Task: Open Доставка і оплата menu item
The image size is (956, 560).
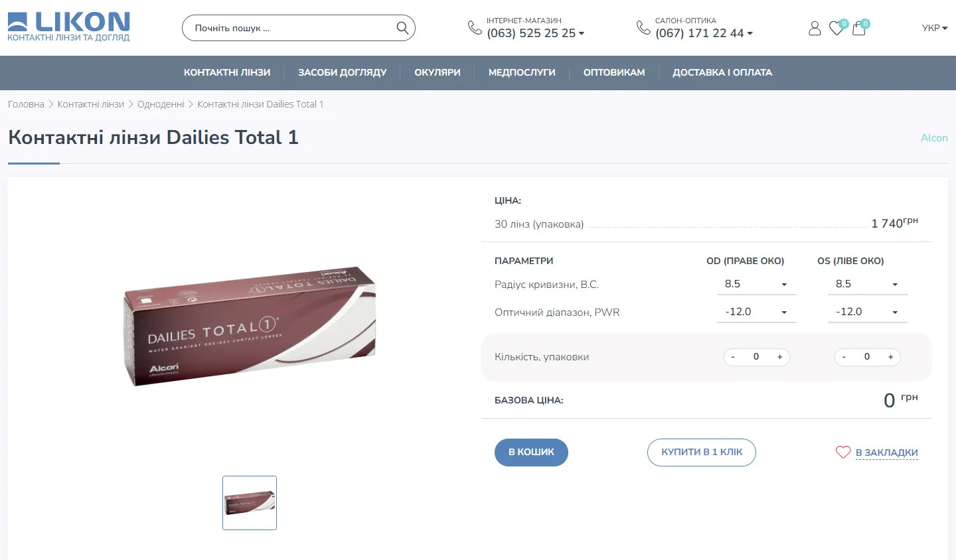Action: tap(722, 72)
